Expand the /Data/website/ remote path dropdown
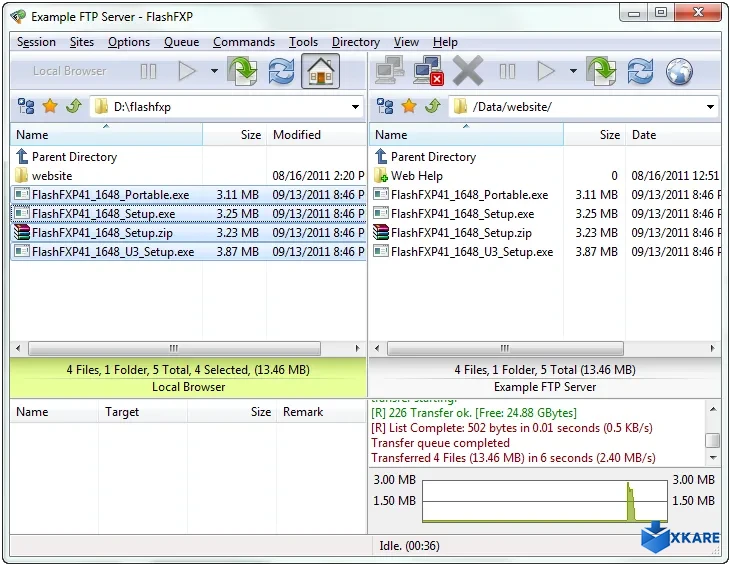Screen dimensions: 730x565 click(710, 107)
